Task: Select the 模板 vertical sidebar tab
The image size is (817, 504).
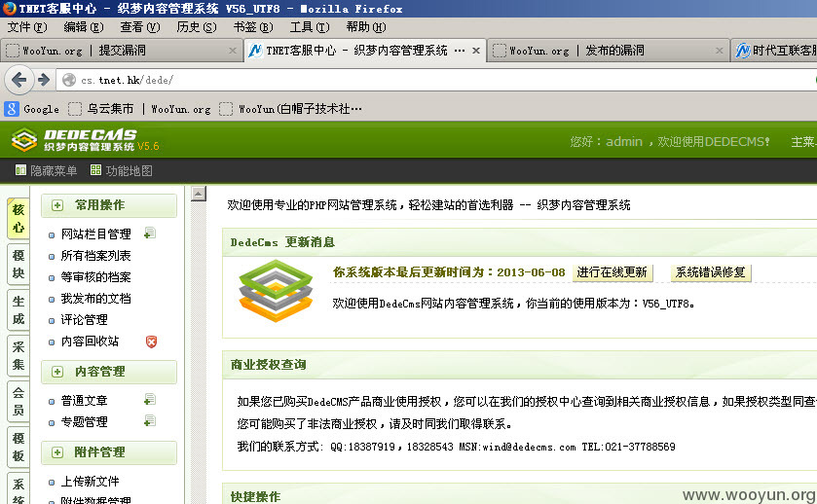Action: pyautogui.click(x=19, y=448)
